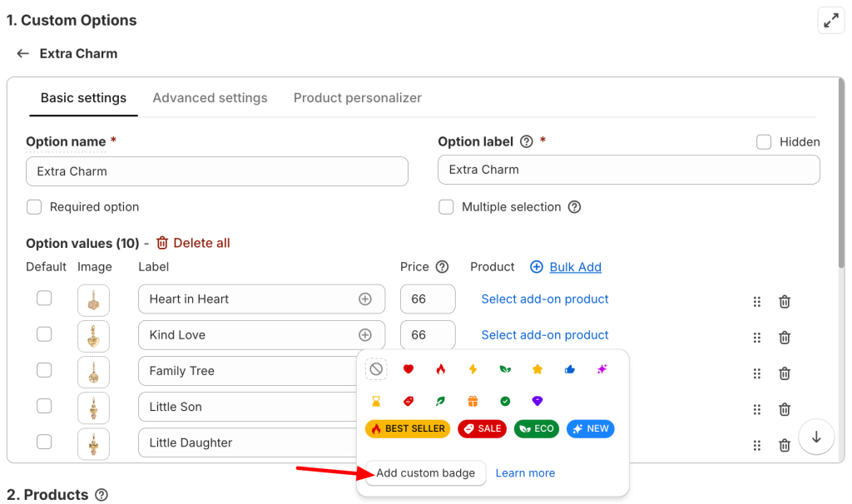Apply the yellow BEST SELLER badge

pos(408,429)
